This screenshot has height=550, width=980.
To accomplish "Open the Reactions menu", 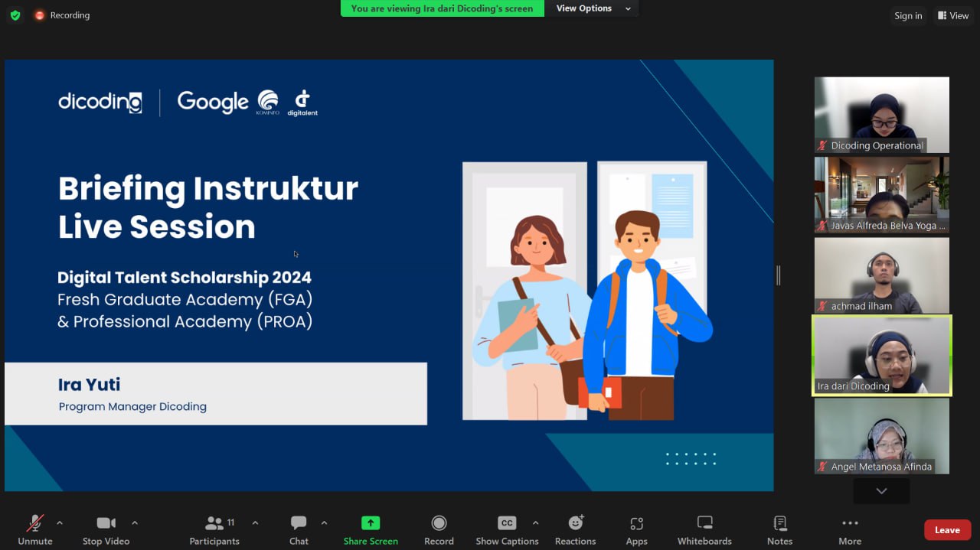I will (x=576, y=530).
